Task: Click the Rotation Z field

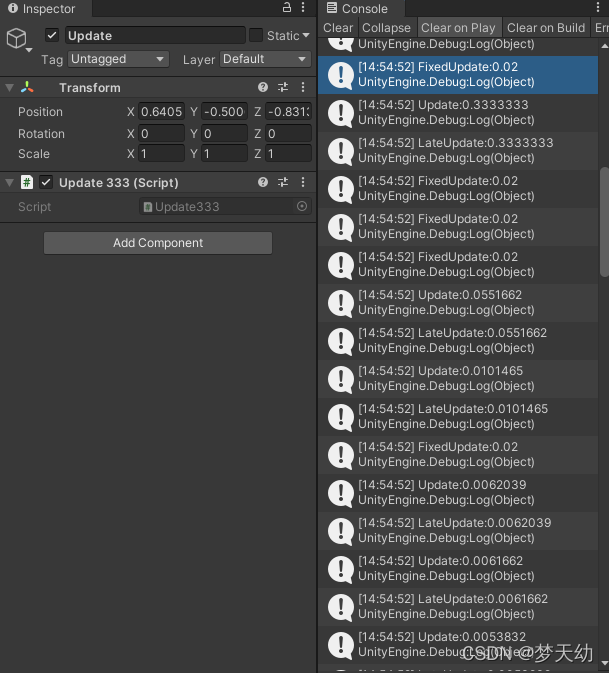Action: 288,133
